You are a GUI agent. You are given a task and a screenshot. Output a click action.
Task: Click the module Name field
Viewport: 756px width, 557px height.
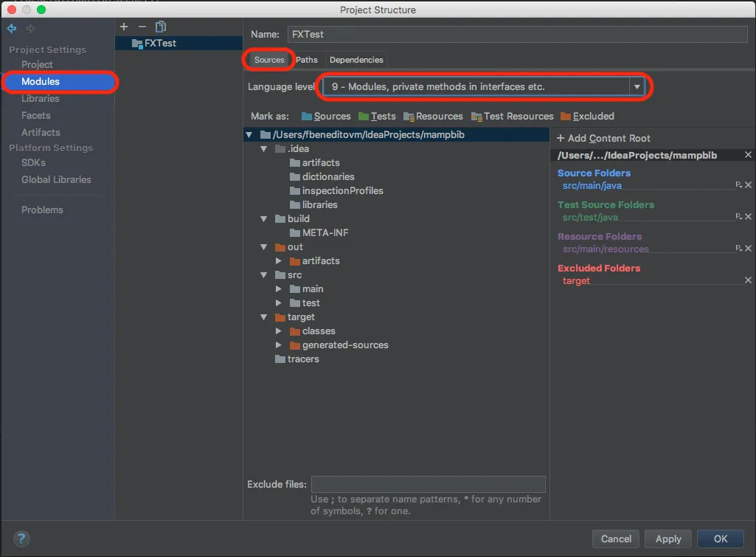(x=517, y=34)
